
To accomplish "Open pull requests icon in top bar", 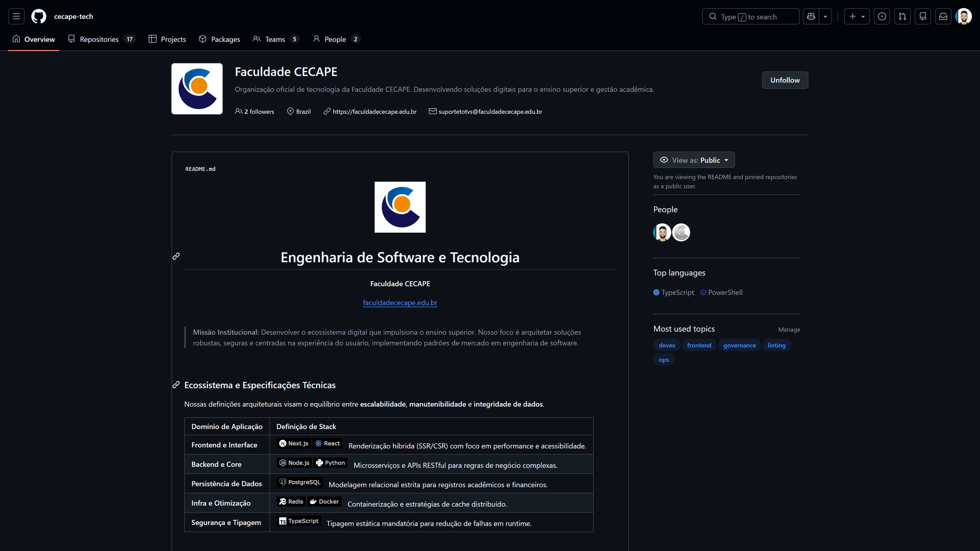I will coord(902,16).
